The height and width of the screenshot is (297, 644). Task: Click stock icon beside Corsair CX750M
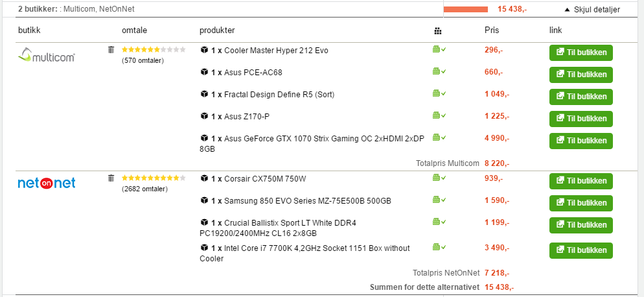439,178
